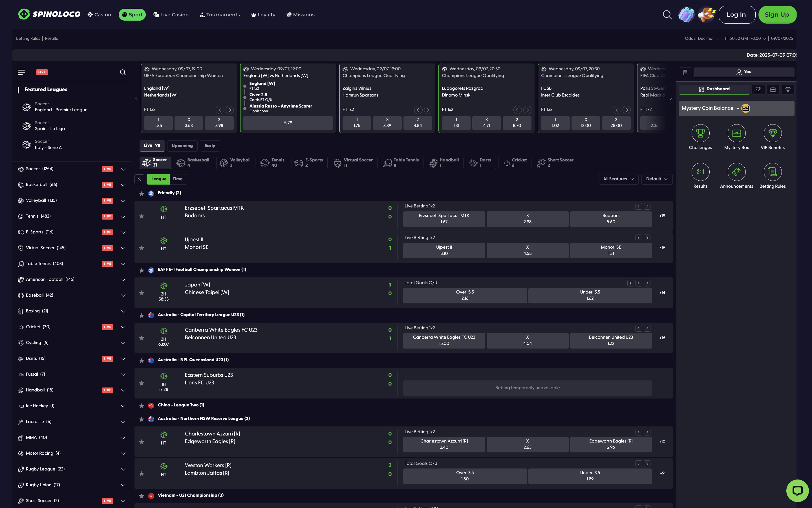Open live chat support bubble

(x=797, y=491)
